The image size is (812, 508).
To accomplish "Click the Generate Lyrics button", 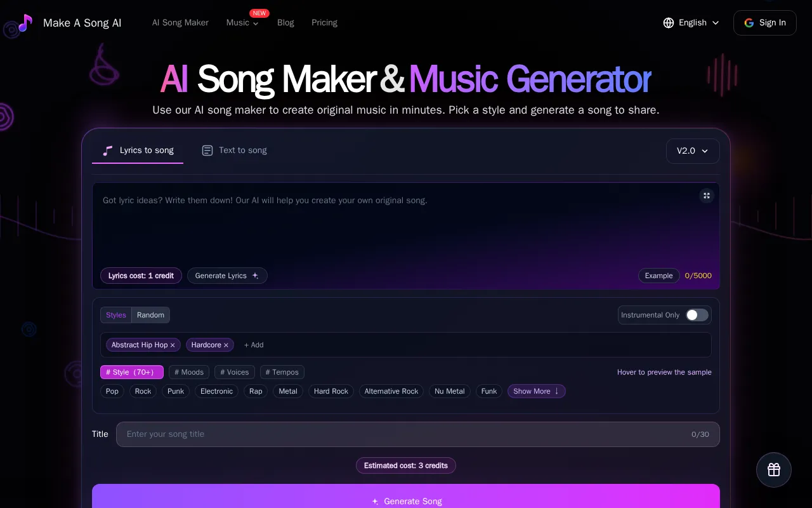I will (227, 276).
